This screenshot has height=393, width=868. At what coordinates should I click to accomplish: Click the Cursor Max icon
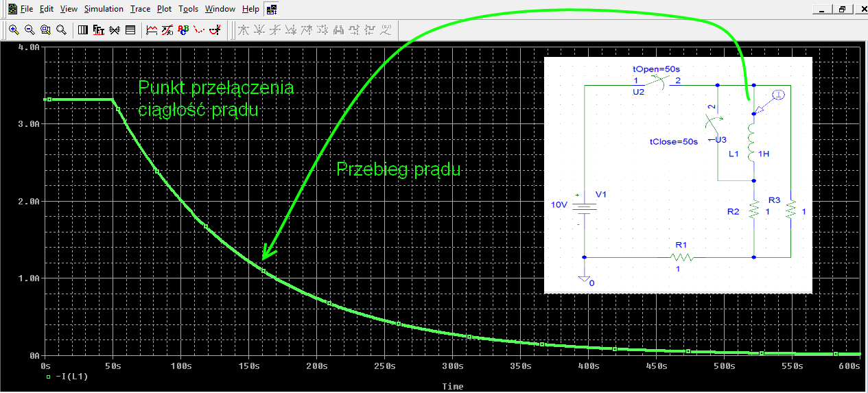pyautogui.click(x=307, y=29)
